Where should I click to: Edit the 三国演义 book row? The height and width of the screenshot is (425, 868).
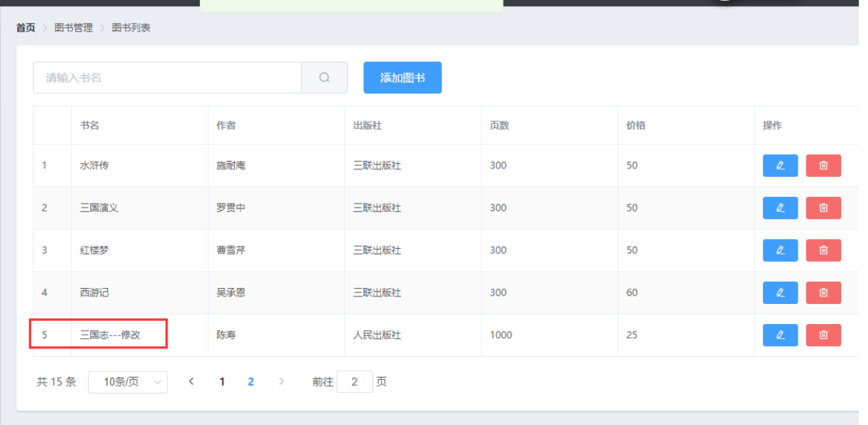point(780,208)
